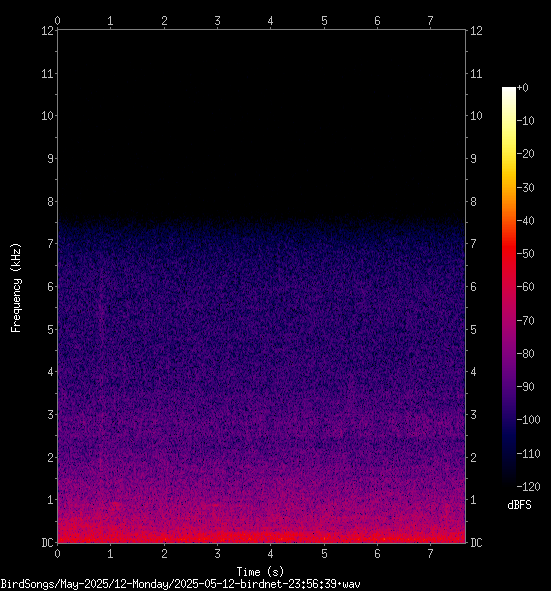Click the -50 dBFS red region of the color scale

coord(508,253)
